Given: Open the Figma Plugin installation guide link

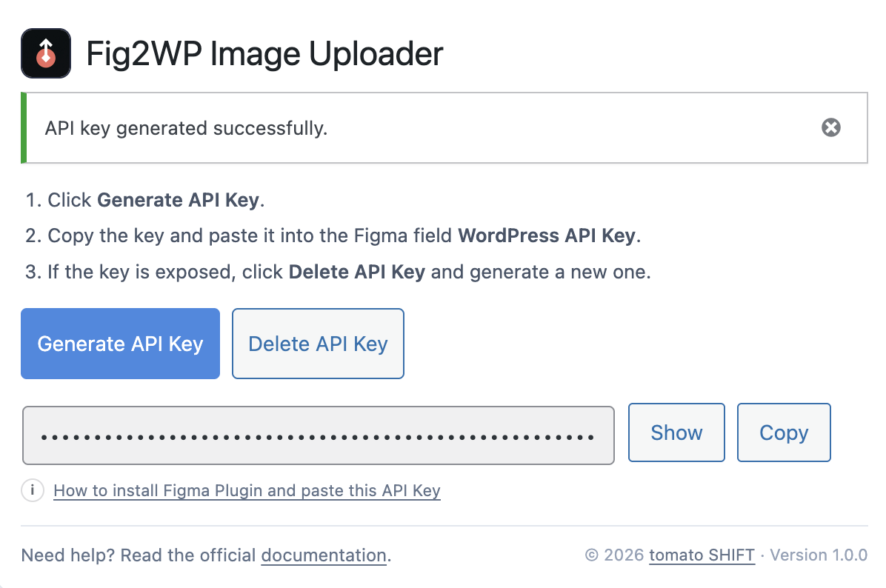Looking at the screenshot, I should click(x=247, y=490).
